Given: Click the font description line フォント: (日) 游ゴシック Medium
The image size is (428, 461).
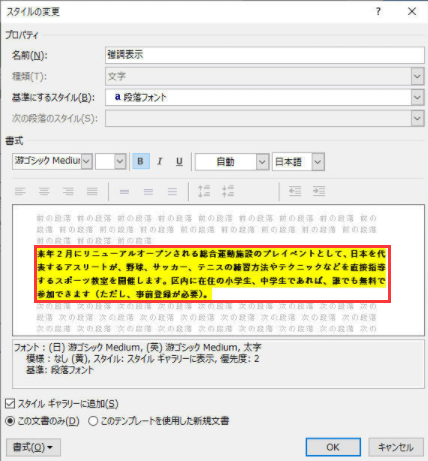Looking at the screenshot, I should point(137,347).
